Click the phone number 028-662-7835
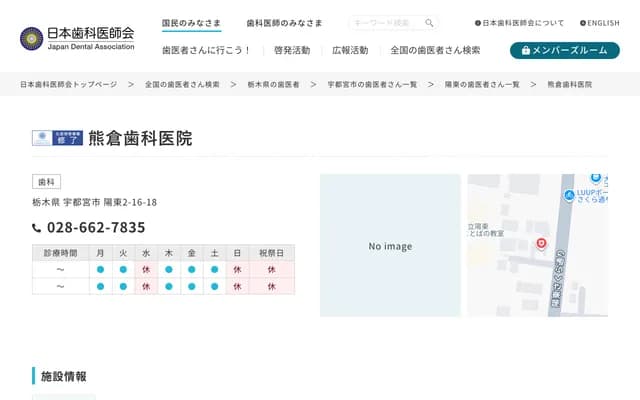This screenshot has height=400, width=640. tap(96, 227)
